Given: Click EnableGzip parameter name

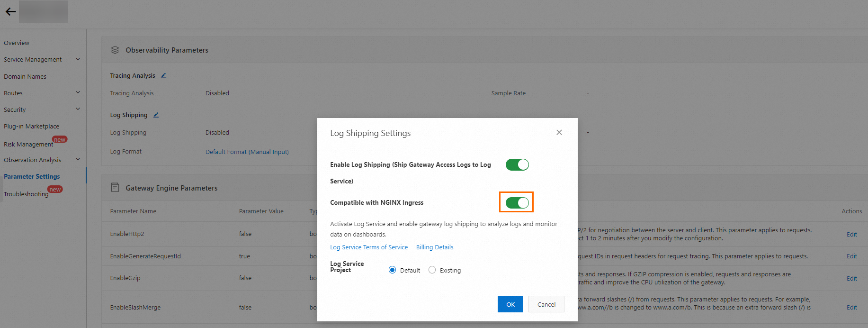Looking at the screenshot, I should (125, 278).
